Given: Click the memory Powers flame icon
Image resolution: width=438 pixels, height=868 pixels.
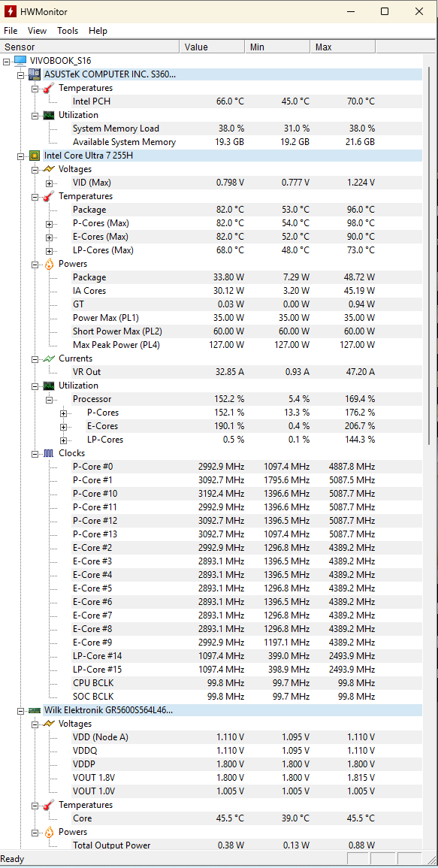Looking at the screenshot, I should (x=50, y=832).
